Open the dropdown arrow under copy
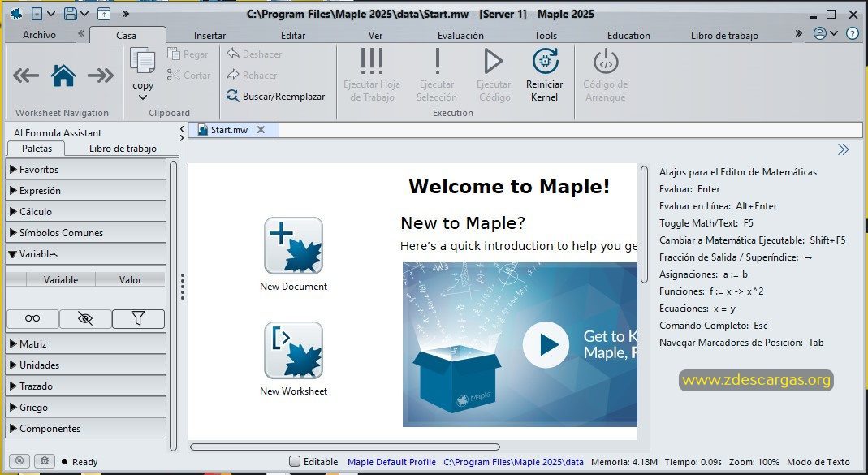The height and width of the screenshot is (475, 868). [143, 97]
